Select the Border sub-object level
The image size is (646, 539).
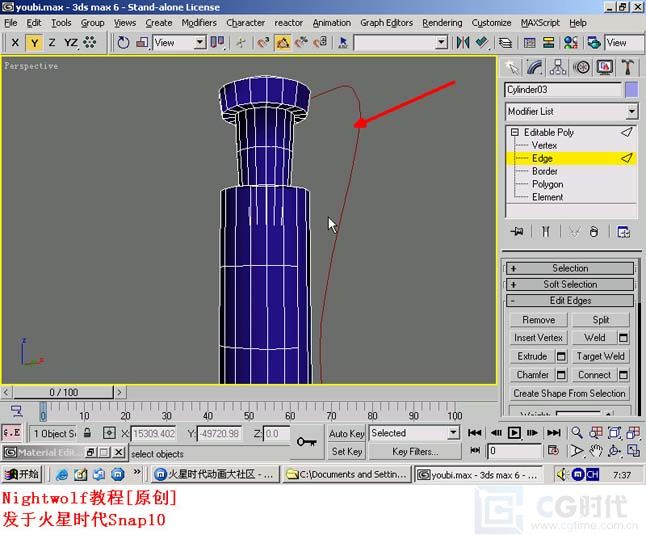[545, 171]
